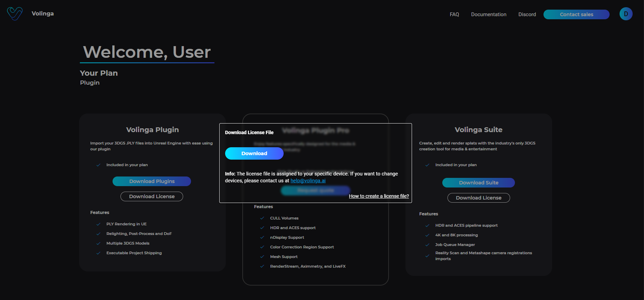644x300 pixels.
Task: Click checkmark beside Job Queue Manager
Action: click(x=427, y=245)
